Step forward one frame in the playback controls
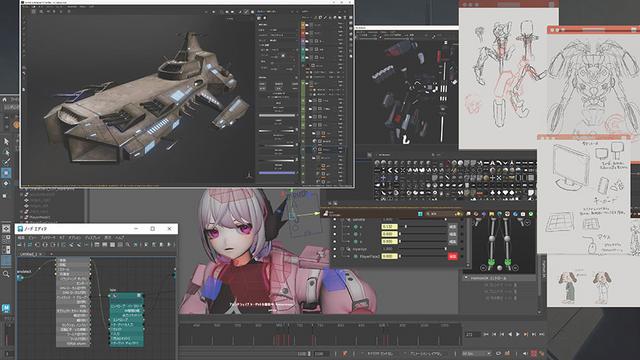The width and height of the screenshot is (640, 360). [x=526, y=334]
